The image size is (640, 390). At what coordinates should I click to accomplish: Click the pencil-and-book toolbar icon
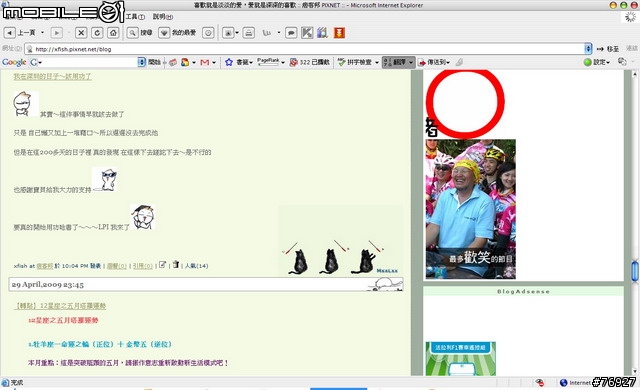click(322, 33)
